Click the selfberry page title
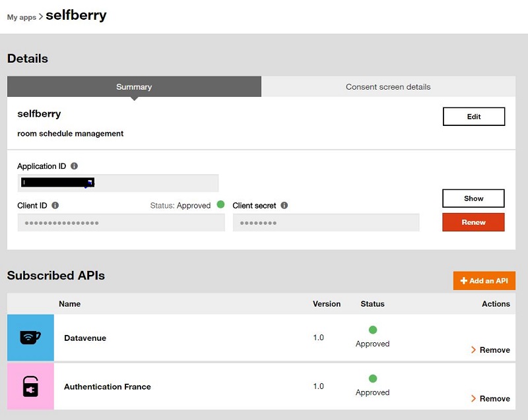Viewport: 528px width, 420px height. [76, 15]
